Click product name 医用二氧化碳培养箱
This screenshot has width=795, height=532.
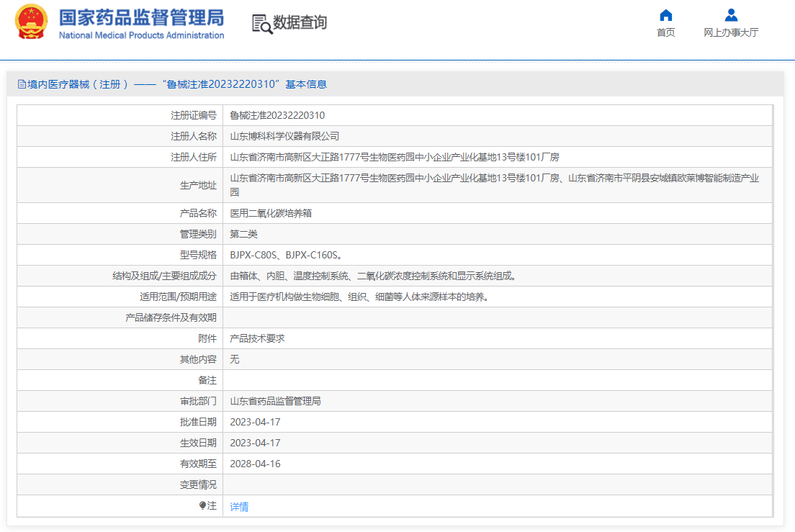(271, 214)
